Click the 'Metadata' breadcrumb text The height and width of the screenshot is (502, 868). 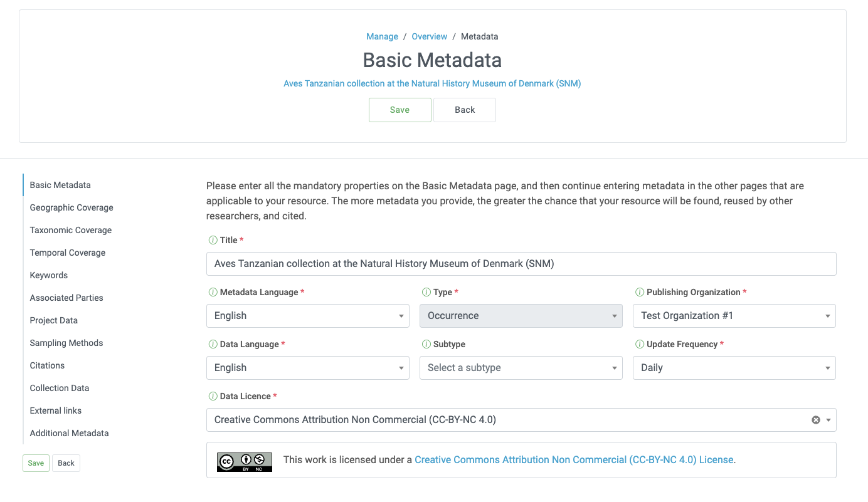tap(480, 36)
